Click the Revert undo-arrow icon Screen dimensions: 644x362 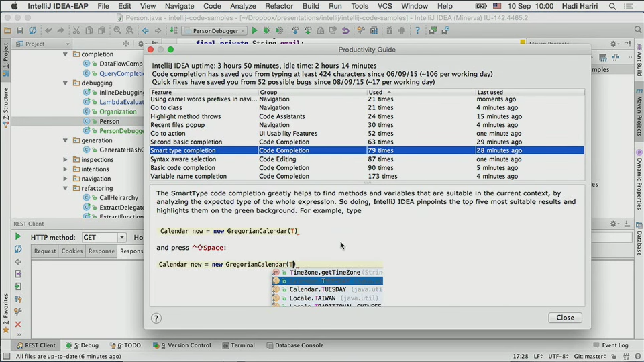(345, 30)
